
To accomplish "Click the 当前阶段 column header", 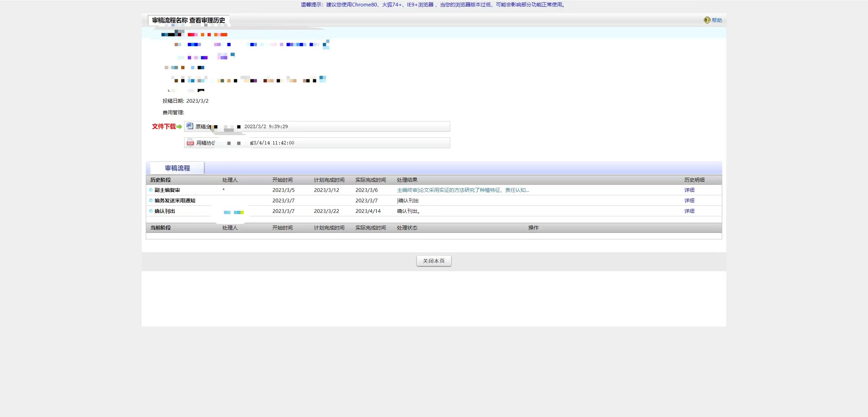I will pyautogui.click(x=160, y=228).
